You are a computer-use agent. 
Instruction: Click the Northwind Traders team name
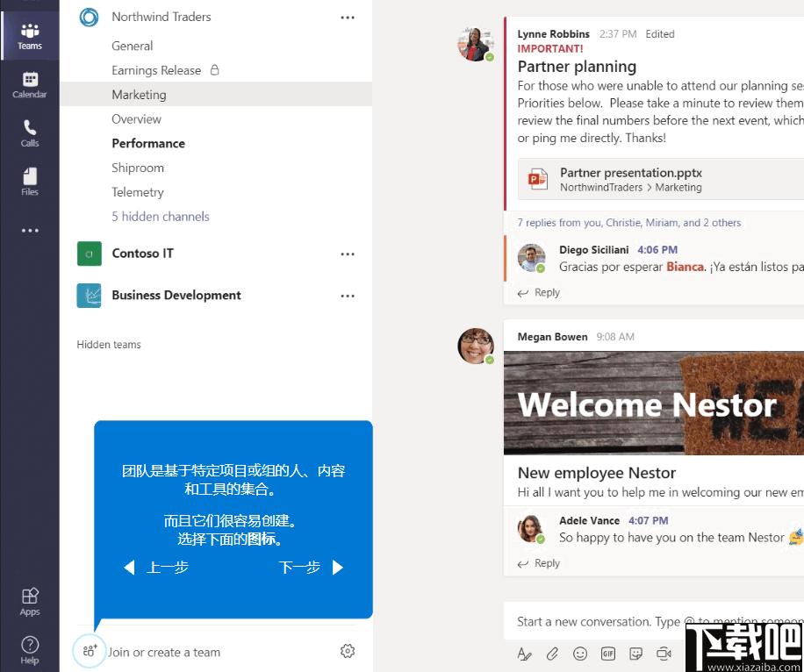(x=162, y=17)
